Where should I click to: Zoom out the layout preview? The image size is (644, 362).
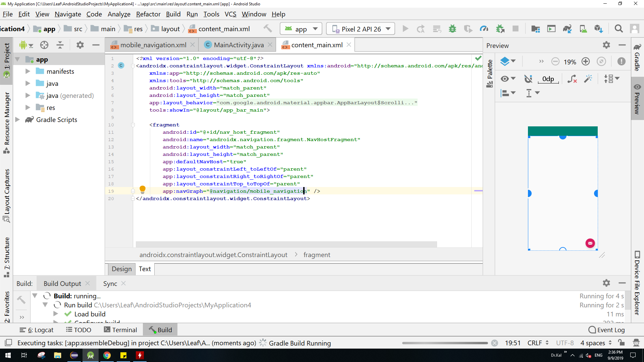coord(555,61)
